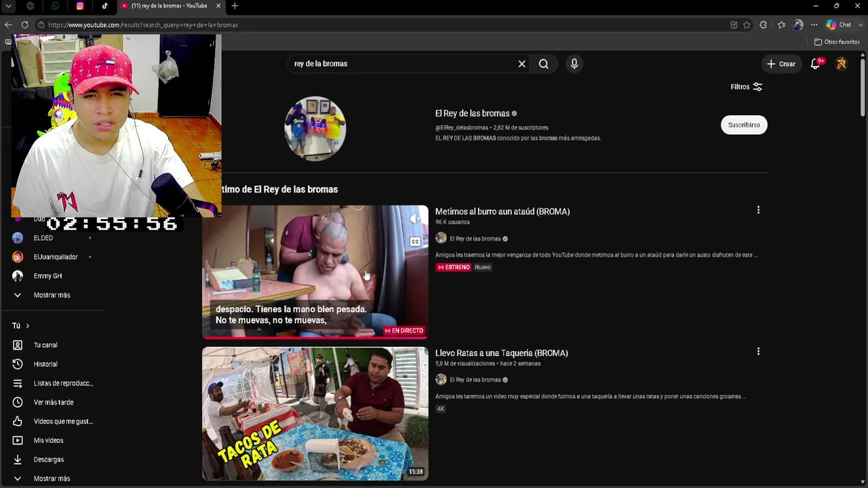Open the browser three-dot settings menu

pyautogui.click(x=814, y=25)
